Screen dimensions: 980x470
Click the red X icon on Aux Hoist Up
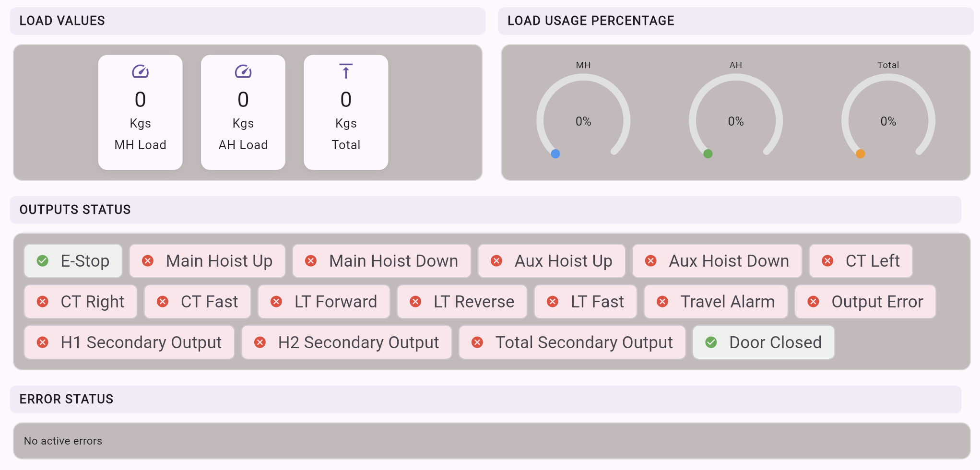(x=496, y=261)
